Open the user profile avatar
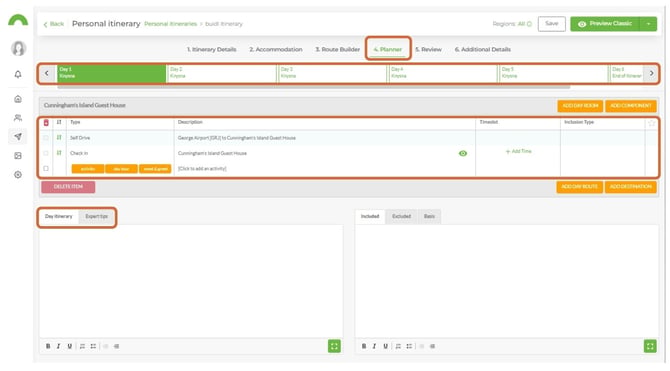The image size is (670, 371). [18, 48]
